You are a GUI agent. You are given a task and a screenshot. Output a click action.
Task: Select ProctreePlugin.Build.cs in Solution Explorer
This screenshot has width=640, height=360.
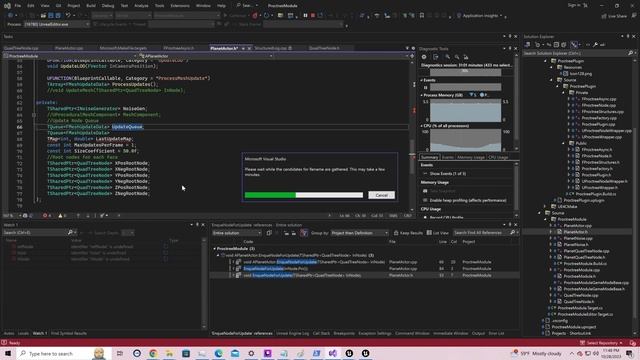click(x=596, y=194)
